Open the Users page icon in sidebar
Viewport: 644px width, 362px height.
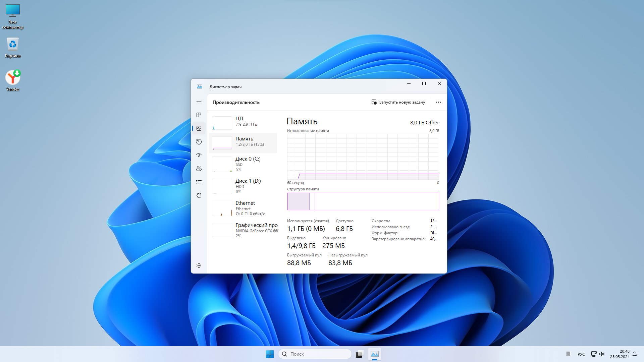tap(199, 169)
